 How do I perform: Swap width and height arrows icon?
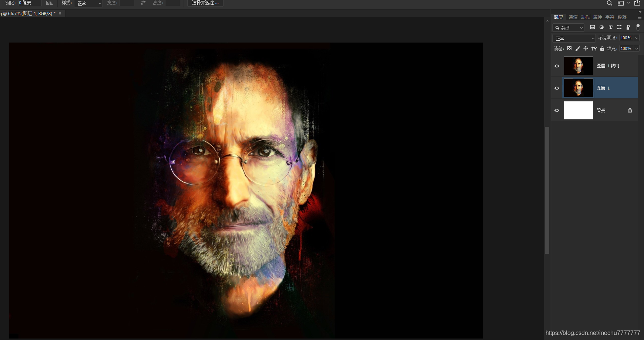[x=143, y=3]
